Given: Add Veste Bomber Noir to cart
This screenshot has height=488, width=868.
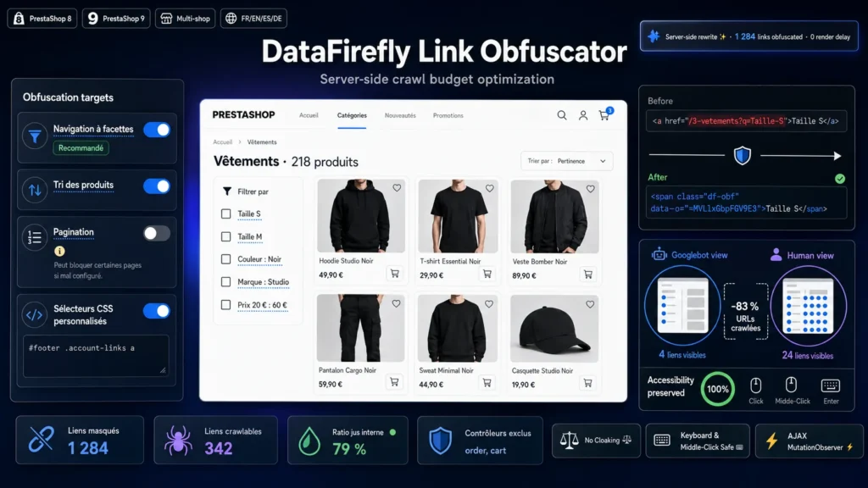Looking at the screenshot, I should 588,274.
